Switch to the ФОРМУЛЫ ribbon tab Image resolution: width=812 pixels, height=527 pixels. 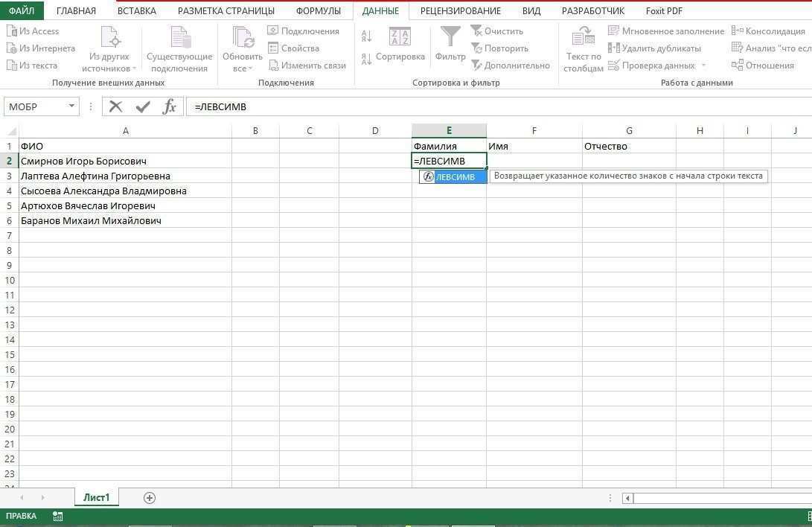(x=318, y=10)
